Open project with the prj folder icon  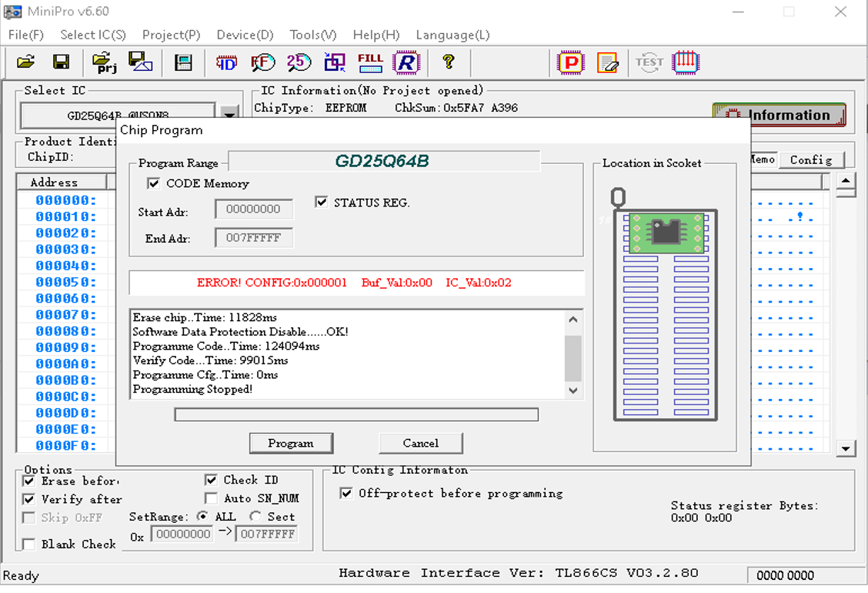[104, 62]
